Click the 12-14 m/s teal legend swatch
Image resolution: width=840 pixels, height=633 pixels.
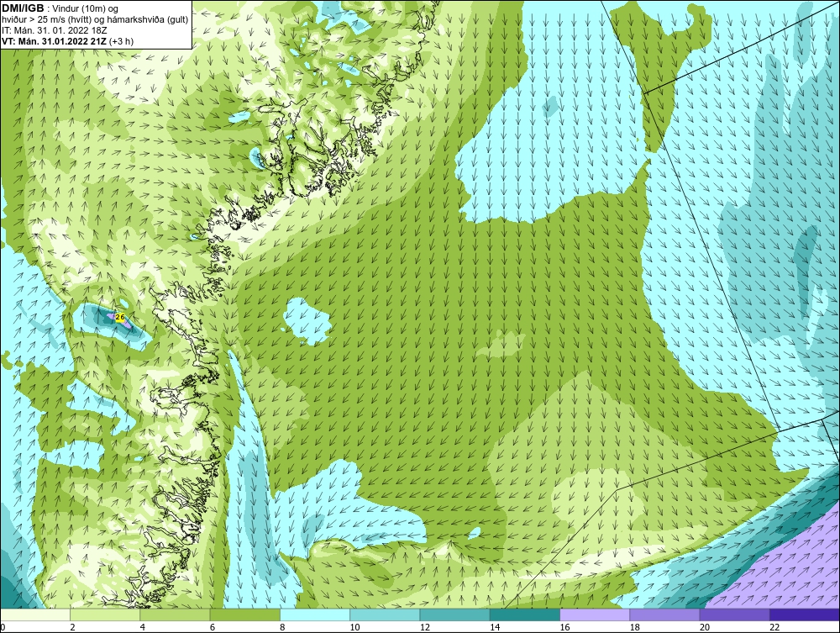pyautogui.click(x=454, y=615)
